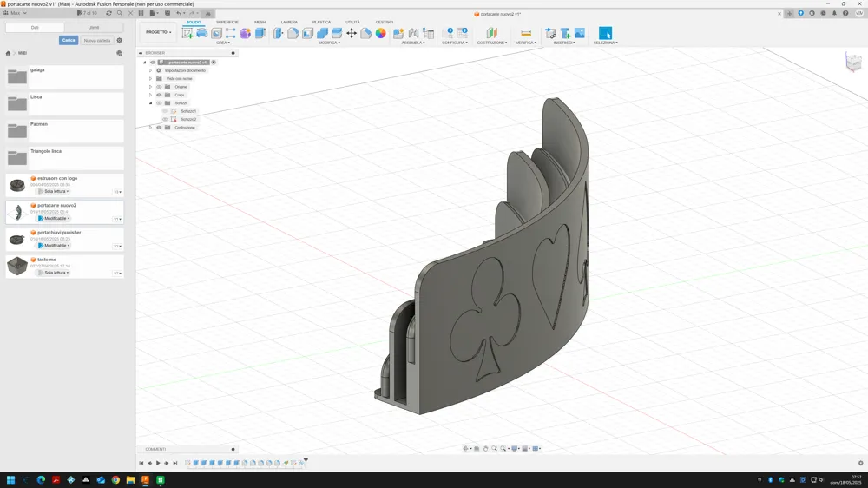Click the Combine tool icon
This screenshot has height=488, width=868.
click(x=322, y=33)
